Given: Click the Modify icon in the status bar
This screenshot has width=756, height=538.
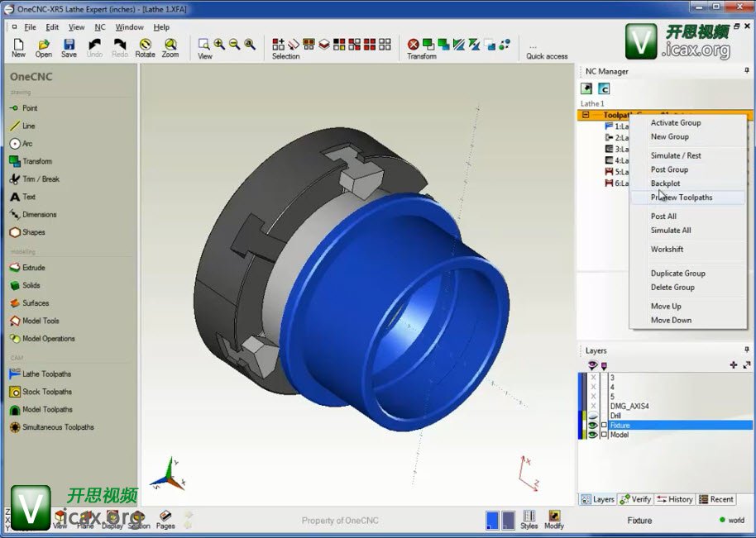Looking at the screenshot, I should 554,519.
